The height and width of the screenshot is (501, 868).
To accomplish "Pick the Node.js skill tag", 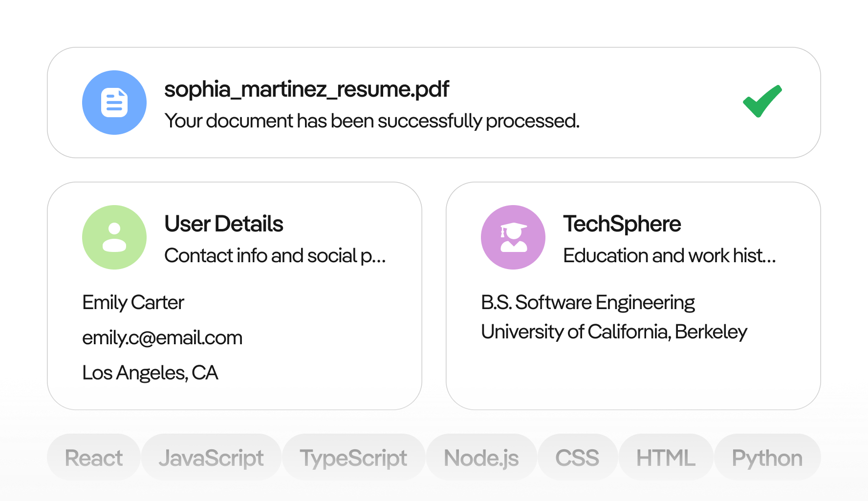I will pos(481,458).
